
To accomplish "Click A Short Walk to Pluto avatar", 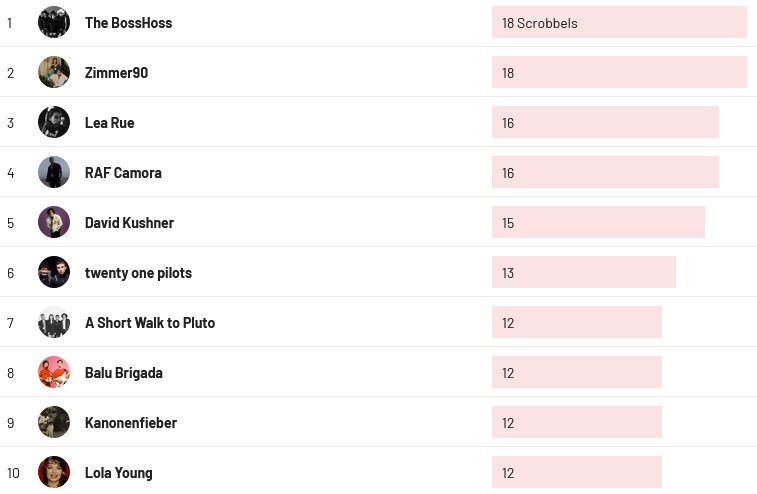I will click(54, 322).
